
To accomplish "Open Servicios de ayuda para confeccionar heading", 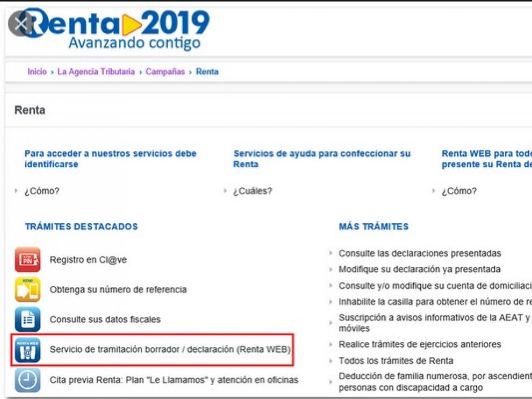I will click(322, 159).
